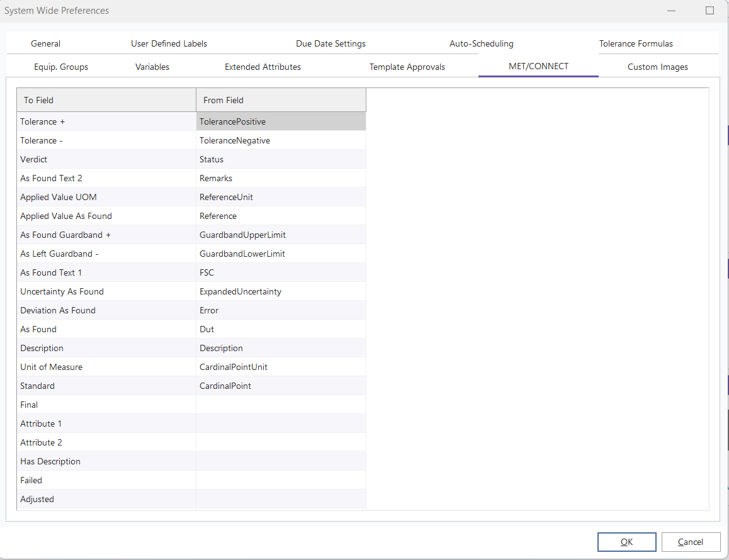Sort by the To Field column header
Viewport: 729px width, 560px height.
coord(106,100)
